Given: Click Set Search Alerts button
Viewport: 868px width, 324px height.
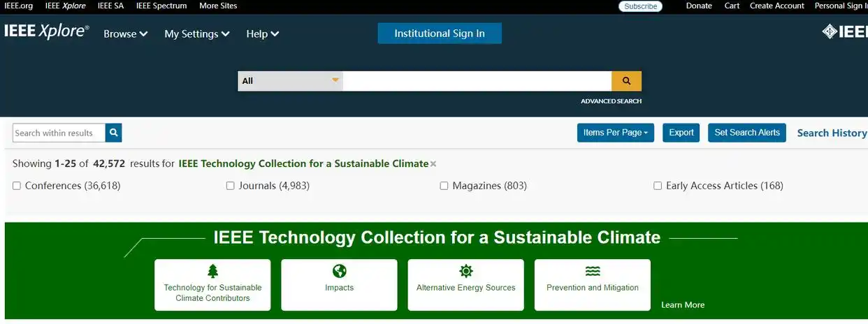Looking at the screenshot, I should 747,133.
